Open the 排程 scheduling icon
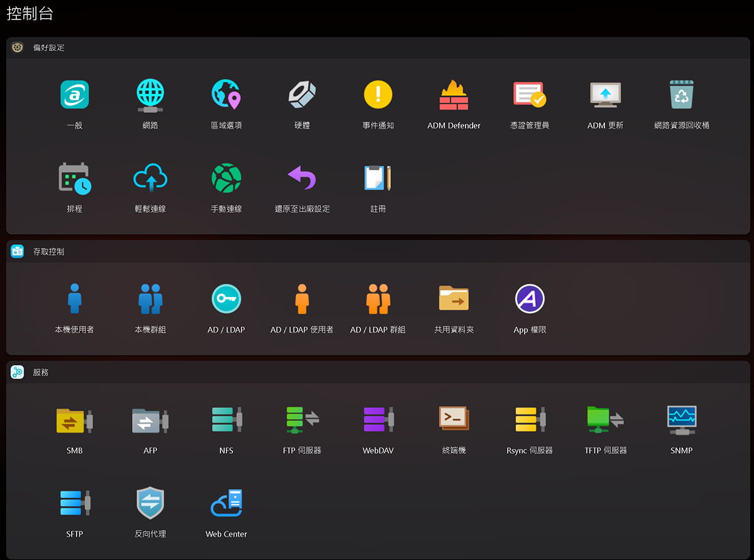Image resolution: width=754 pixels, height=560 pixels. tap(74, 179)
